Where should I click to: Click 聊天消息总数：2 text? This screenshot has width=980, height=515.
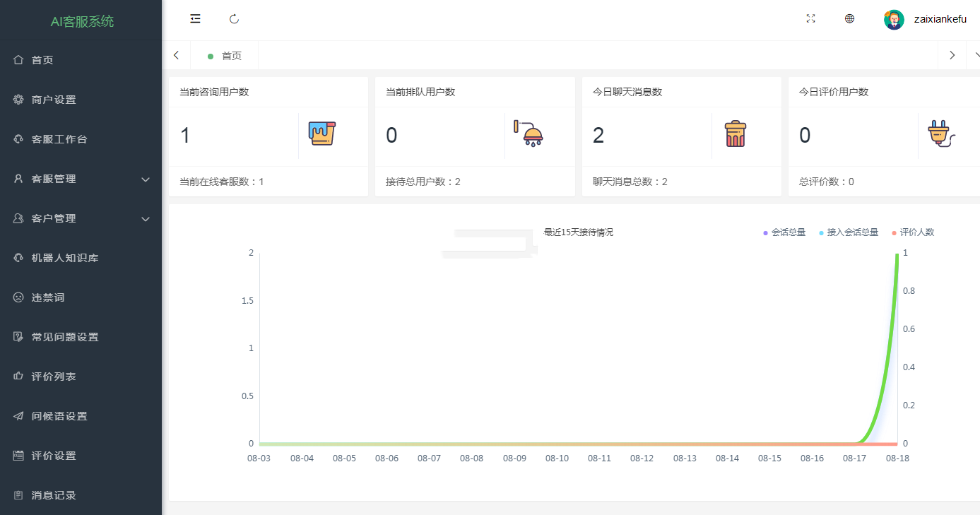pos(630,182)
